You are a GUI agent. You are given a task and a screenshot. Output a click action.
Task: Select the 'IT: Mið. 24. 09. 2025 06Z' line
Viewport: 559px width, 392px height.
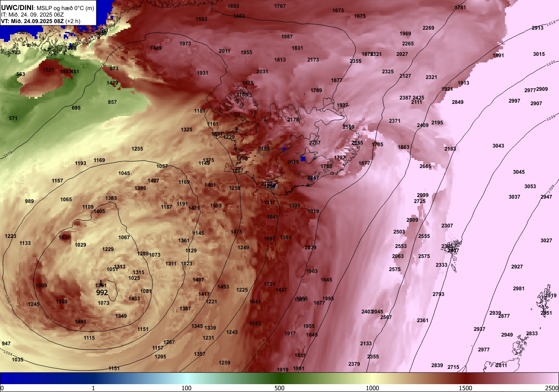point(32,14)
